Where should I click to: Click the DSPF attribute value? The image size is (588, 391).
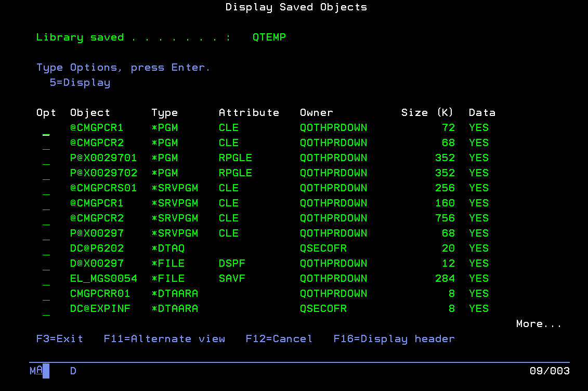[x=232, y=263]
